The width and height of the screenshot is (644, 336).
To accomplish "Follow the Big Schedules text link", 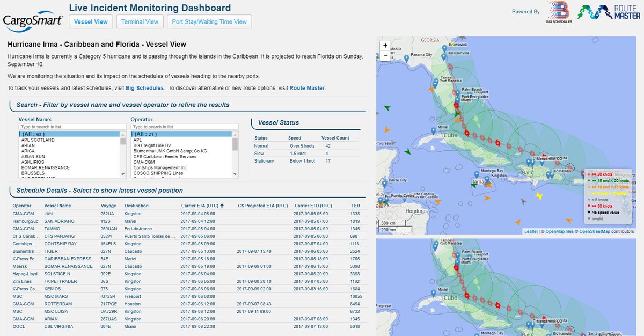I will pos(144,88).
